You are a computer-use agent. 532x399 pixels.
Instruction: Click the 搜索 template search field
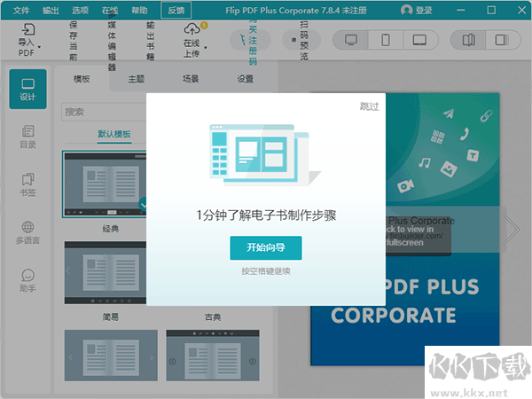(x=104, y=112)
